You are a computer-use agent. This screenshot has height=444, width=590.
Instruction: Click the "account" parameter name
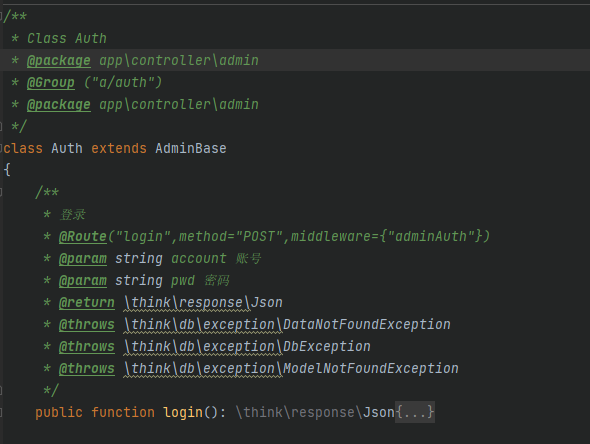(199, 258)
